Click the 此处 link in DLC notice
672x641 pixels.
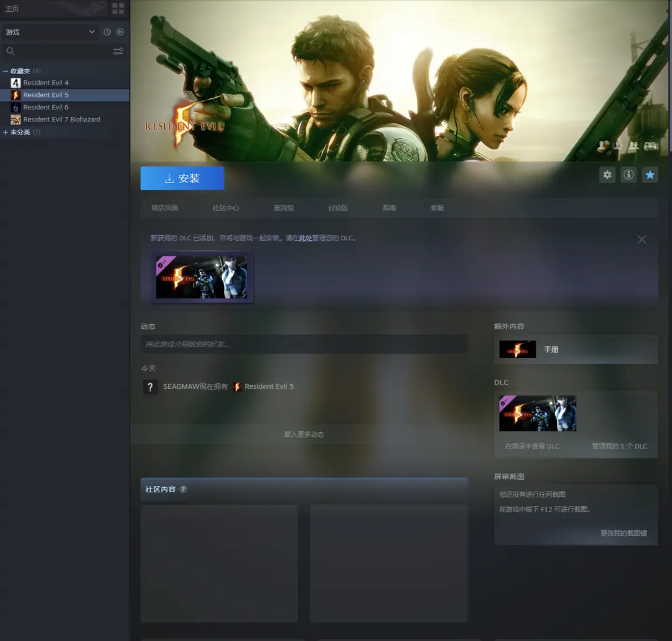coord(306,238)
